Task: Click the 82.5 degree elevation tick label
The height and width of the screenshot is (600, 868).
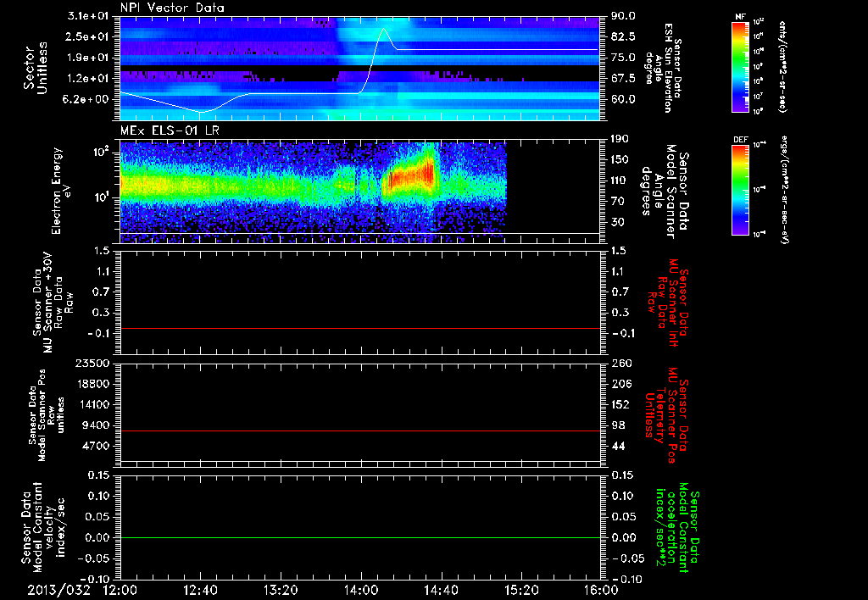Action: click(x=623, y=36)
